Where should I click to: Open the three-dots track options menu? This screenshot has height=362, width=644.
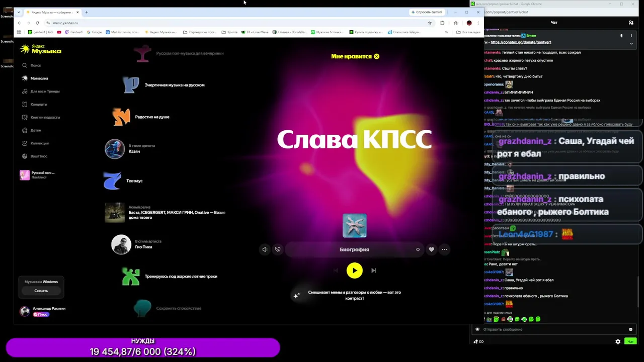[x=444, y=249]
